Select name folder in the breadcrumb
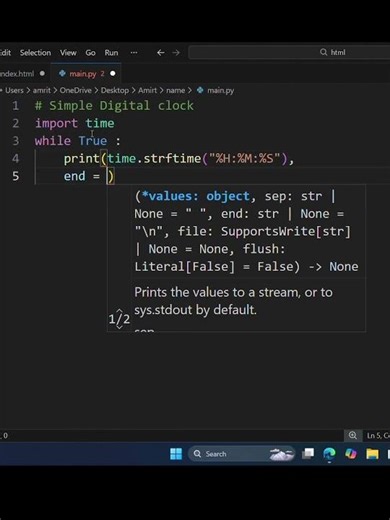This screenshot has width=390, height=520. 175,90
